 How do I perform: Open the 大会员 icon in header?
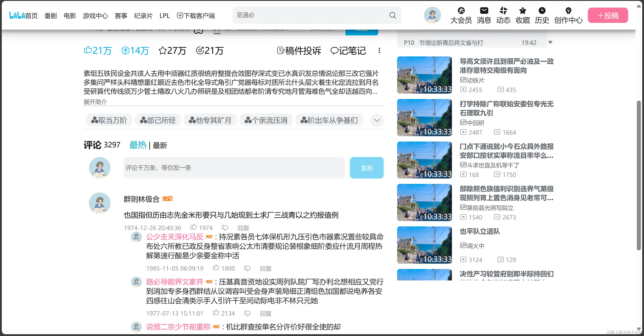(x=461, y=11)
